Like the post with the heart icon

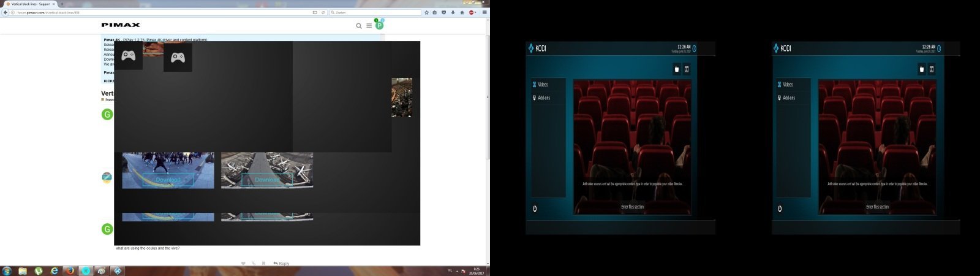[243, 264]
